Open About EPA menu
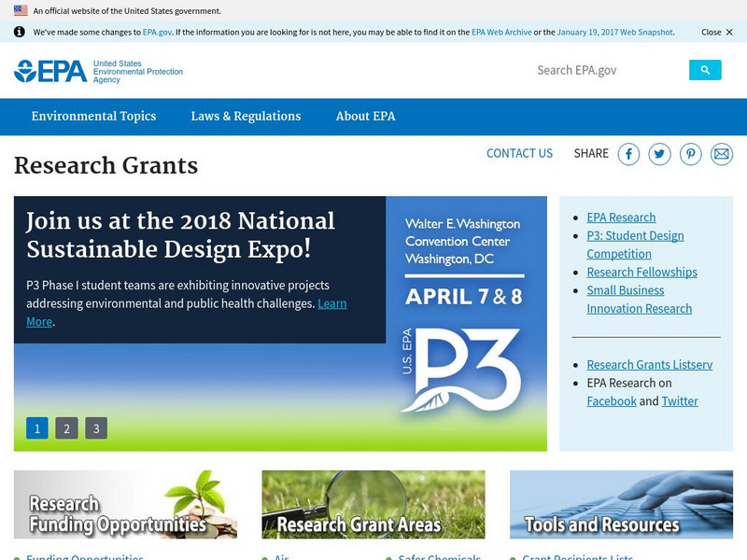Viewport: 747px width, 560px height. (365, 116)
